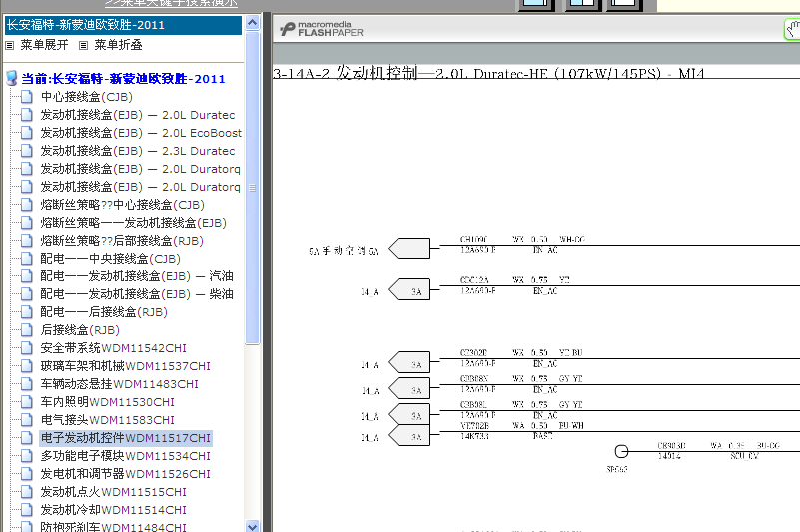Click the SP563 splice circle in diagram
Viewport: 800px width, 532px height.
tap(621, 451)
